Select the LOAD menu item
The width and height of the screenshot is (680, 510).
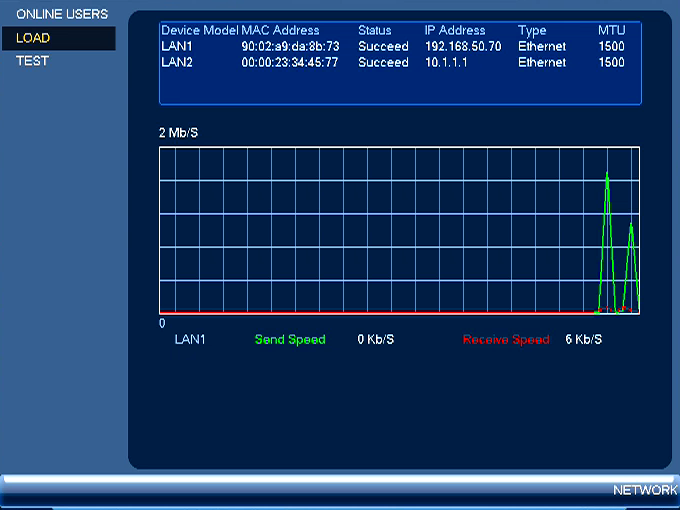coord(59,38)
